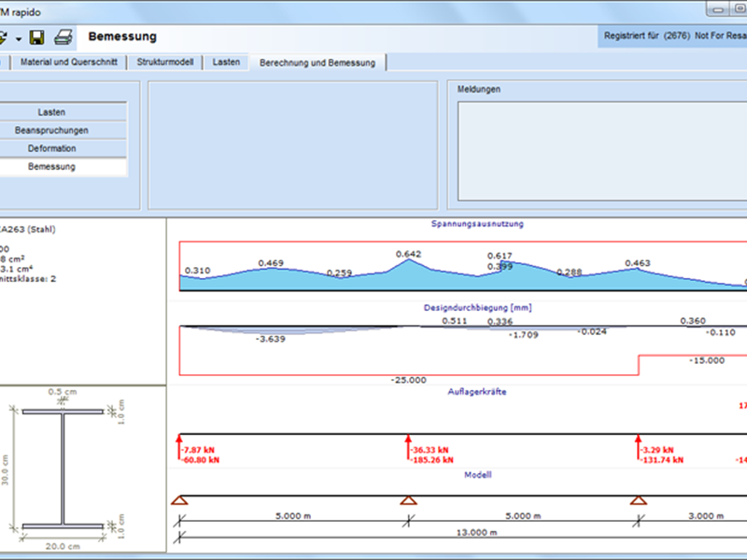The image size is (747, 560).
Task: Go to the Lasten tab in the tab bar
Action: tap(226, 63)
